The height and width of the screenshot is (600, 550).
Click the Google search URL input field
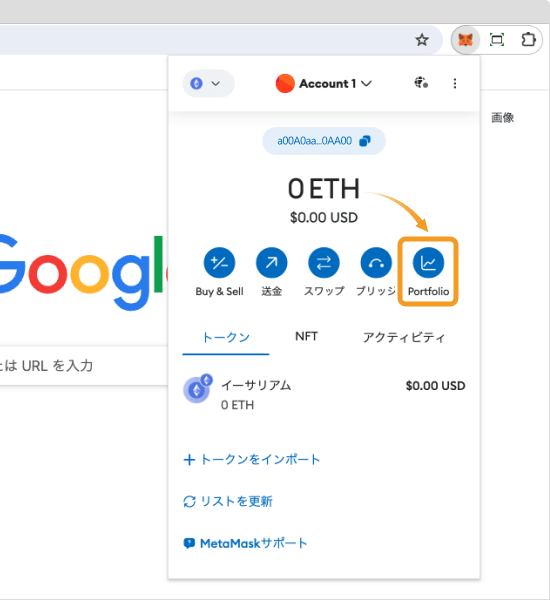tap(82, 366)
